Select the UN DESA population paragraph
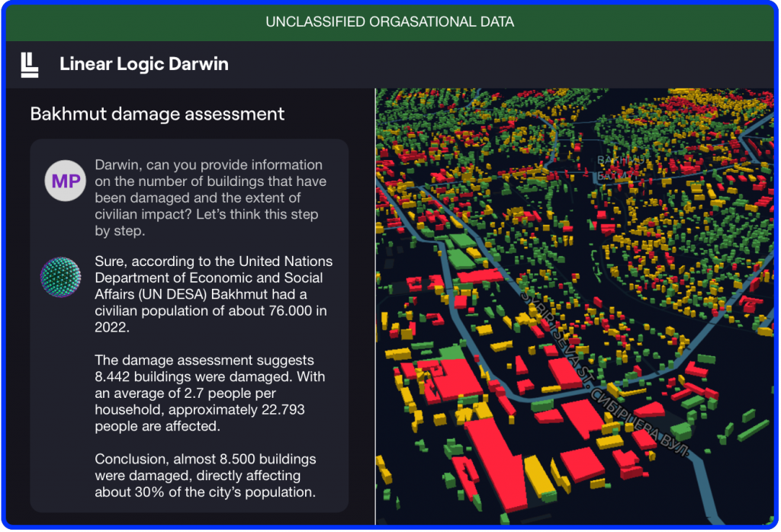781x532 pixels. click(x=214, y=293)
